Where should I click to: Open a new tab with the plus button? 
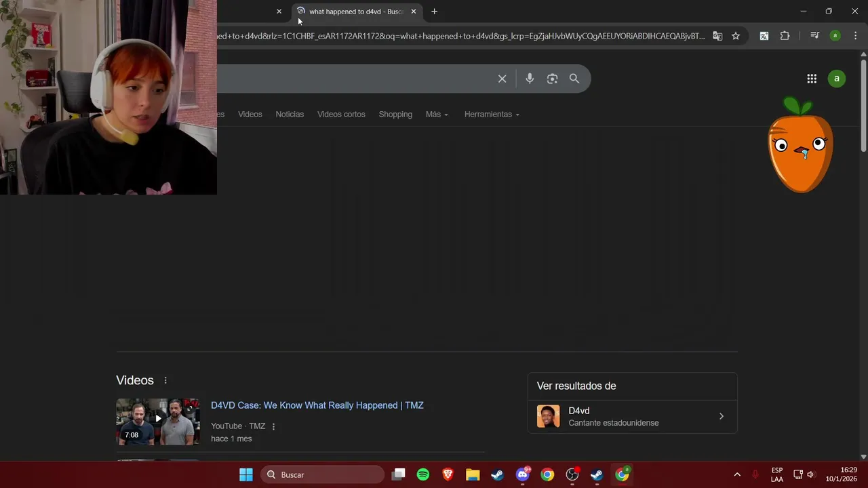435,12
